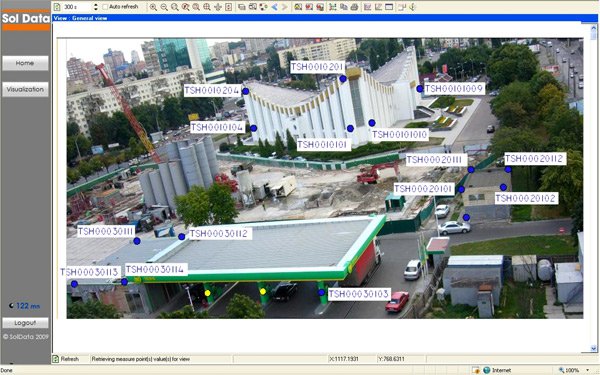Click the forward arrow icon in toolbar

284,7
